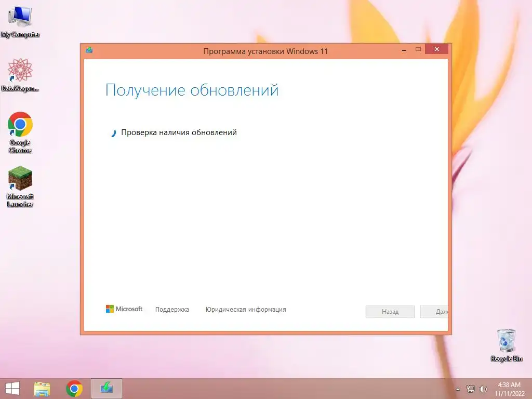
Task: Click the spinning progress indicator
Action: (x=114, y=134)
